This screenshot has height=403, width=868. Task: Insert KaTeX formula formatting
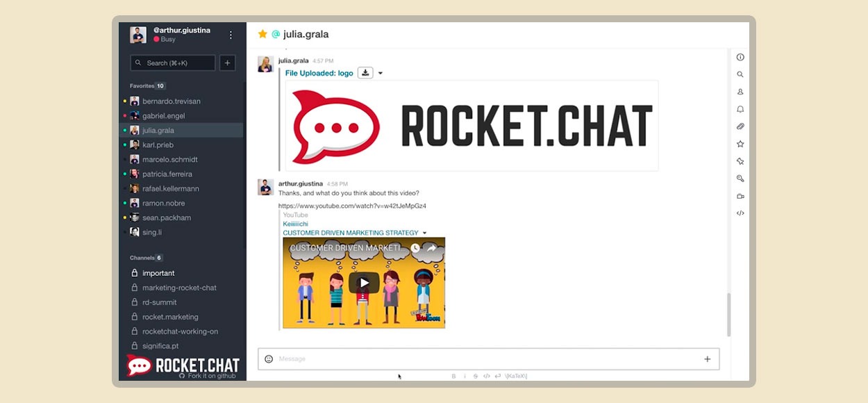516,376
